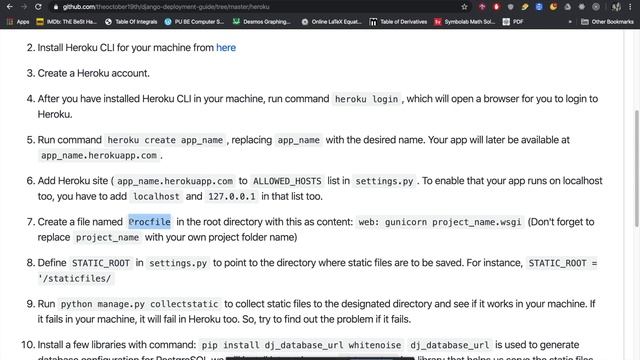The height and width of the screenshot is (360, 640).
Task: Click the 'app_name.herokuapp.com' code in step 5
Action: point(98,156)
